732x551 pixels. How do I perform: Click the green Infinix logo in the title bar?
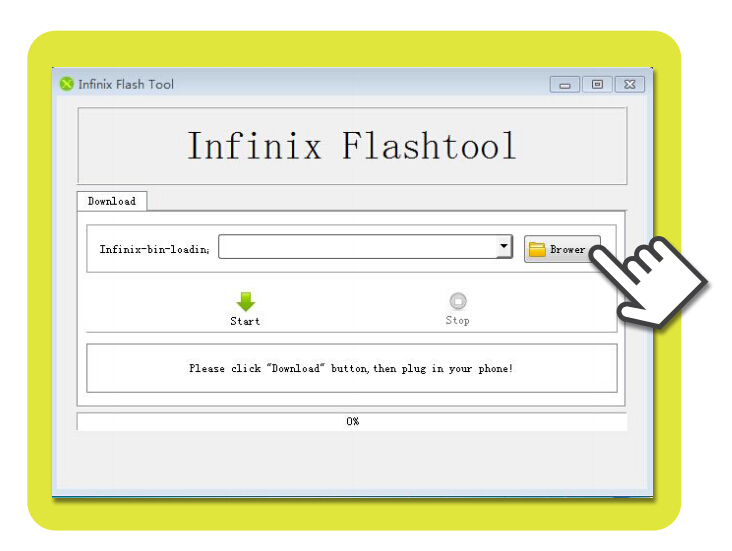(x=67, y=84)
